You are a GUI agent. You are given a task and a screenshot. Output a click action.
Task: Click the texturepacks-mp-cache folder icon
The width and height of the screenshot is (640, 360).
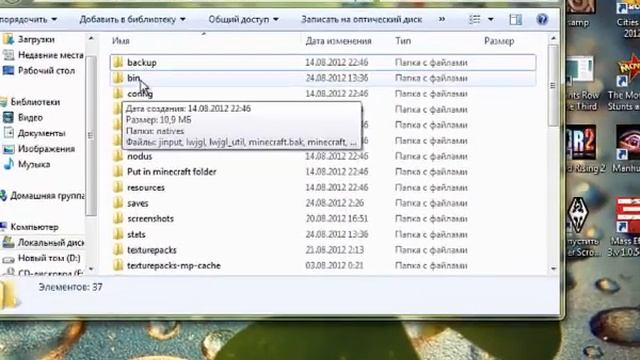click(x=118, y=265)
